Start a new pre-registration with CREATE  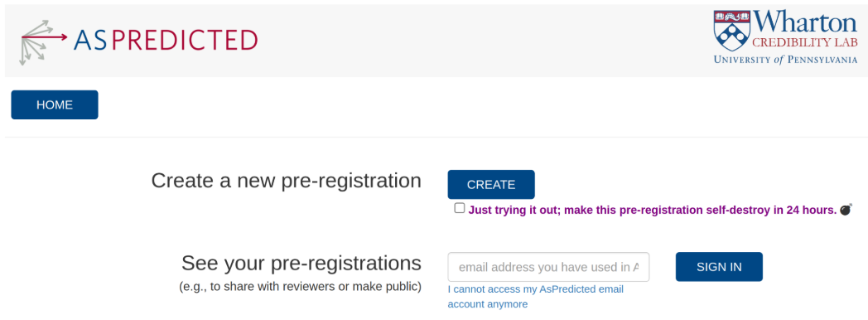[x=491, y=184]
